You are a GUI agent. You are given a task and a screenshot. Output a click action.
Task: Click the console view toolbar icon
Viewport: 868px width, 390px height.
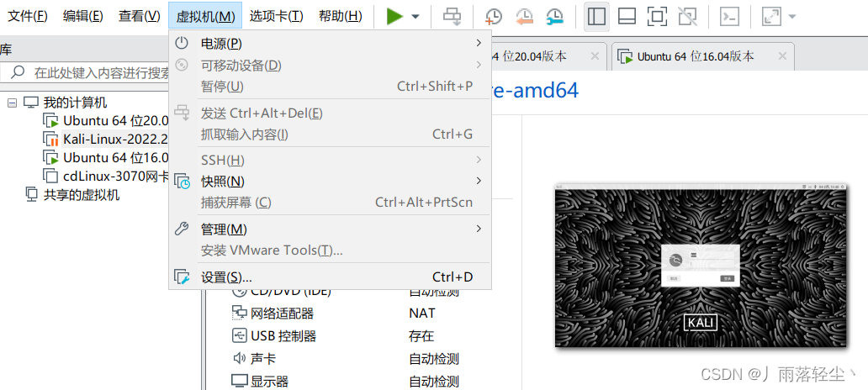click(x=729, y=17)
